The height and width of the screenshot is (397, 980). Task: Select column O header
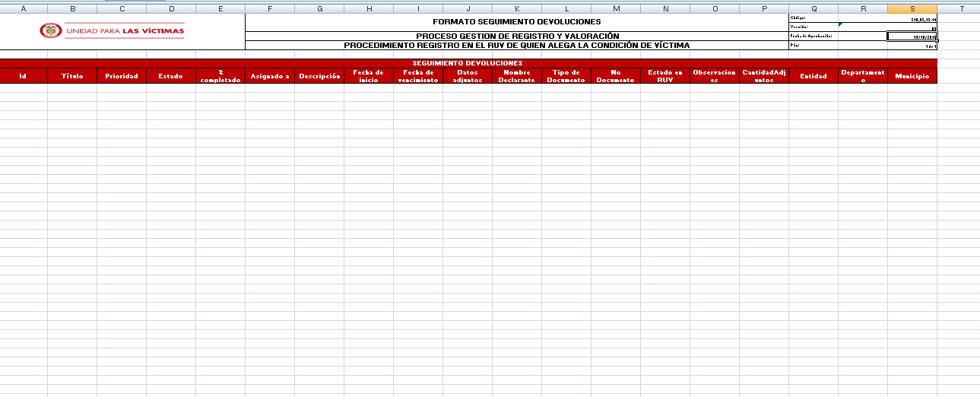point(715,8)
